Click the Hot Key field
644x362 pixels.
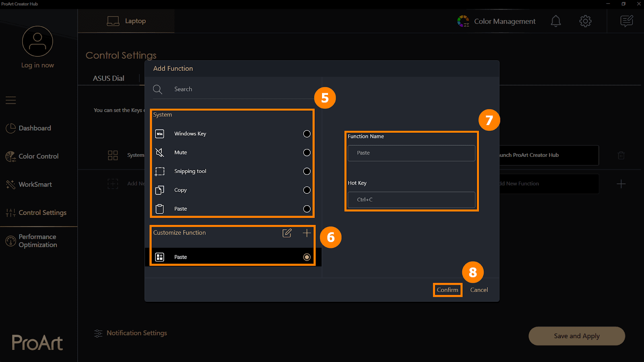[x=411, y=200]
